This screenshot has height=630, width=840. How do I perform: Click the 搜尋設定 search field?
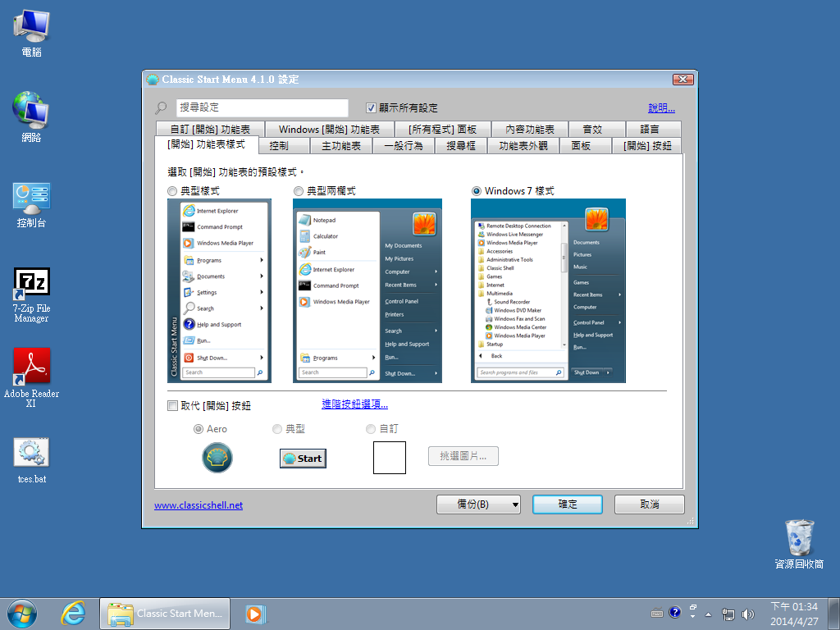coord(262,107)
